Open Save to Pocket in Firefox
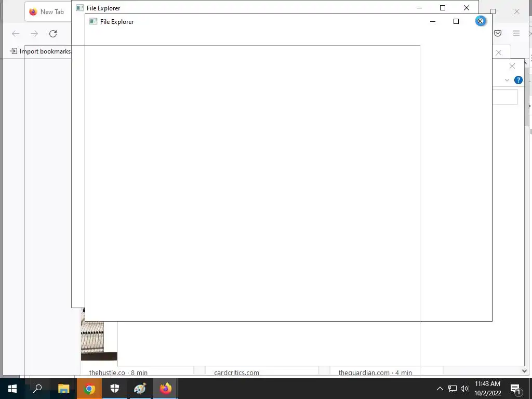The height and width of the screenshot is (399, 532). point(498,33)
